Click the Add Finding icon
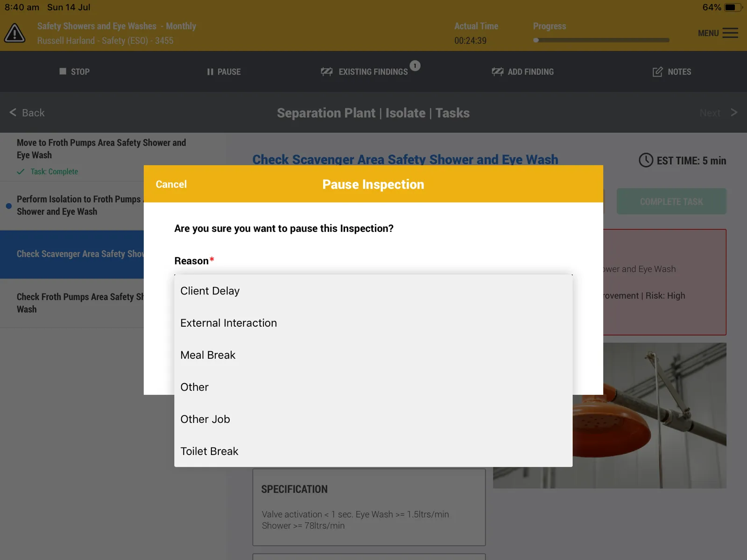Image resolution: width=747 pixels, height=560 pixels. pos(498,72)
